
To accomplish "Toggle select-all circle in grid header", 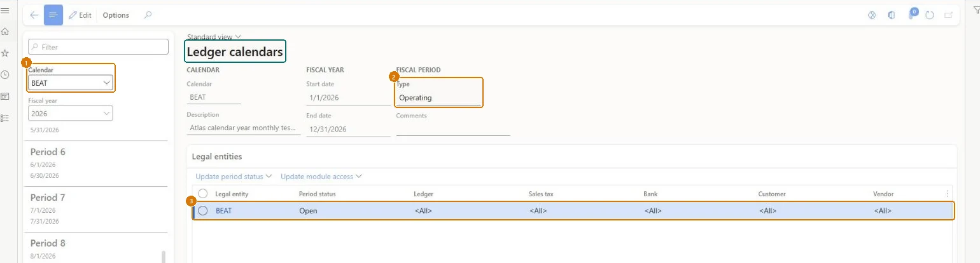I will click(203, 194).
